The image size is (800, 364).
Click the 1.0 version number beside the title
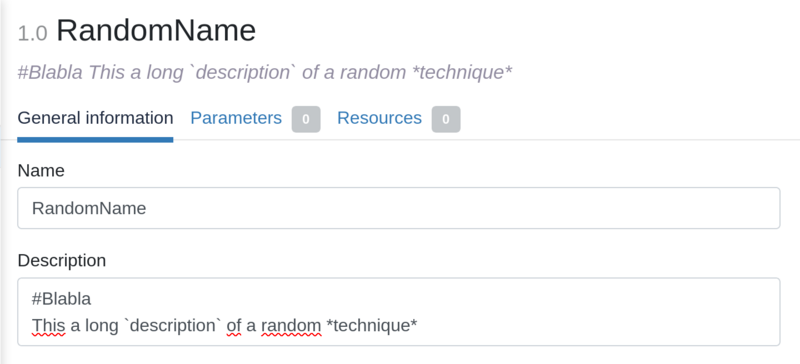[x=33, y=34]
